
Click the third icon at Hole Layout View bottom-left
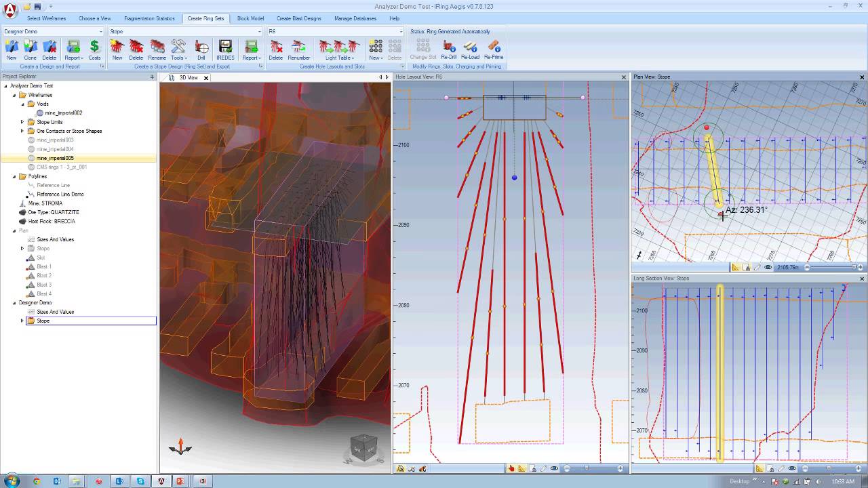[x=422, y=468]
